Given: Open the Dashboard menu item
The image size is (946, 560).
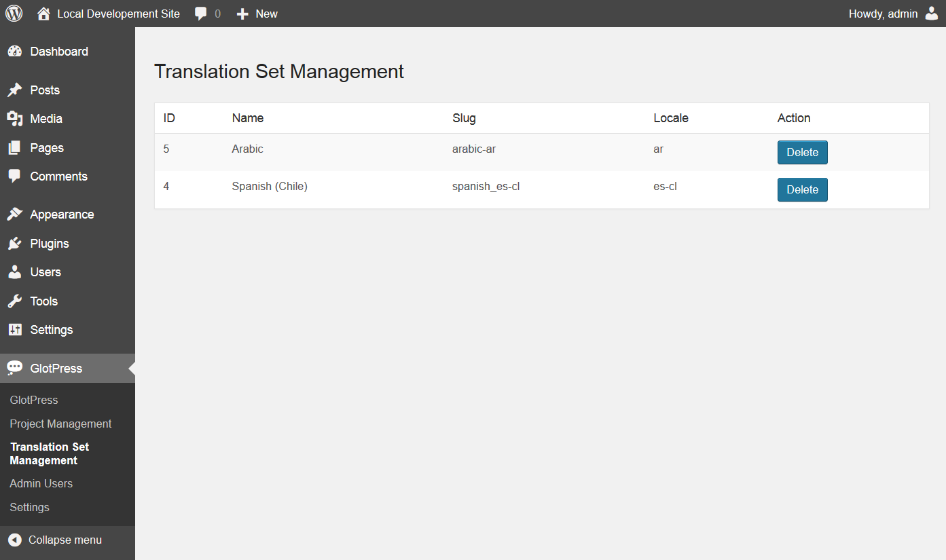Looking at the screenshot, I should pos(59,52).
